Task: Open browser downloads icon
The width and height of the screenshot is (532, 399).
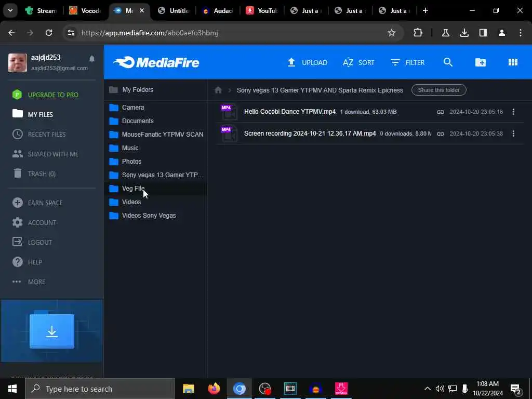Action: click(464, 33)
